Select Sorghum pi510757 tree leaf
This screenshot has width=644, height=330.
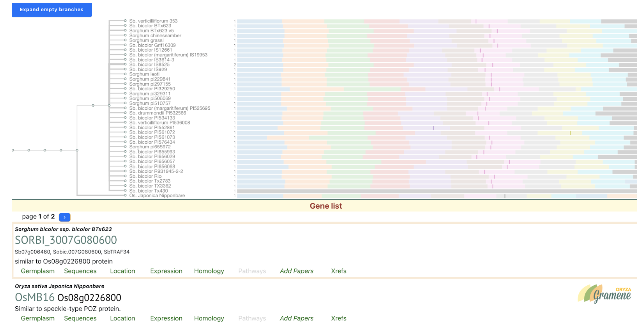pos(150,103)
